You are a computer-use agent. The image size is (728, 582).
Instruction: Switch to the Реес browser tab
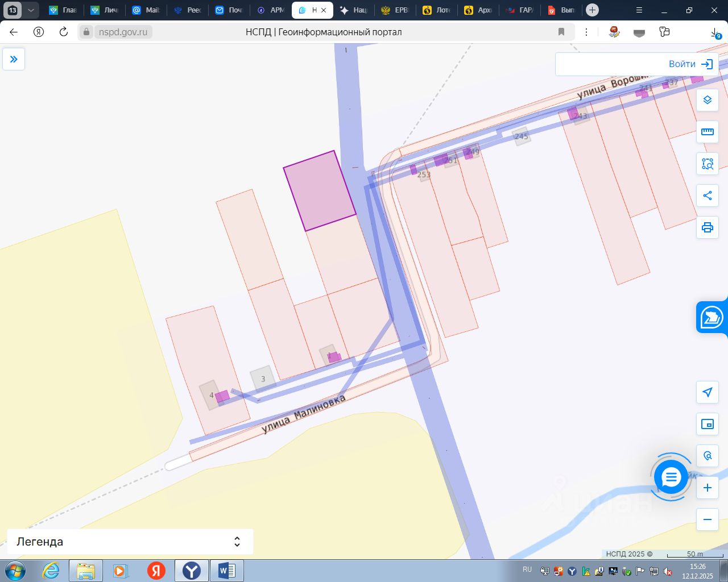click(188, 10)
